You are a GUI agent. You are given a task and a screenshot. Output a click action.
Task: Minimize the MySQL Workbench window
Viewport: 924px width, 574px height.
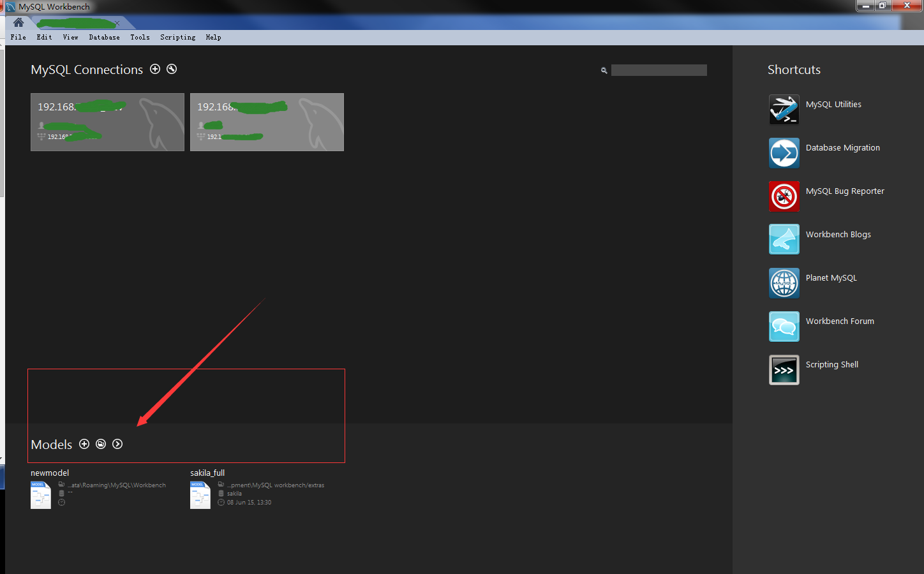(865, 6)
